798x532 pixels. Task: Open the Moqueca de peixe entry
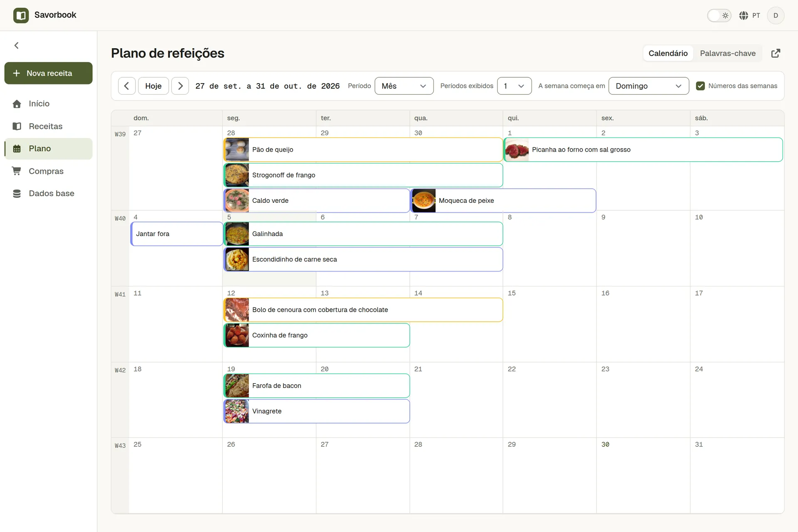pos(503,200)
